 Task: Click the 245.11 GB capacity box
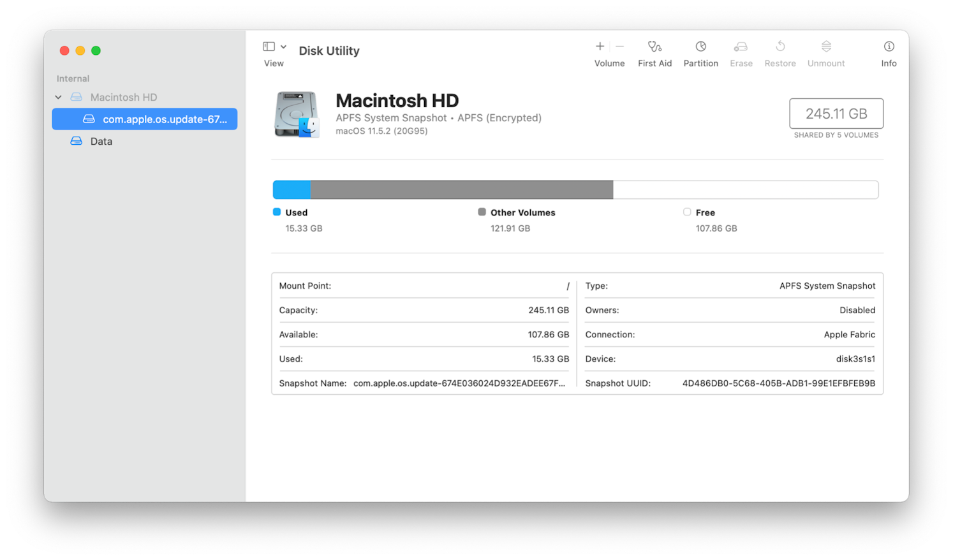(836, 113)
